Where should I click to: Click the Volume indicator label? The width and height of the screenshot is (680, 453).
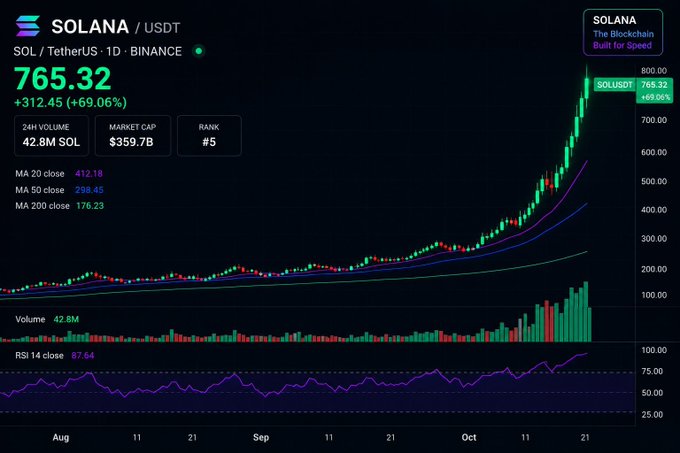[x=30, y=319]
